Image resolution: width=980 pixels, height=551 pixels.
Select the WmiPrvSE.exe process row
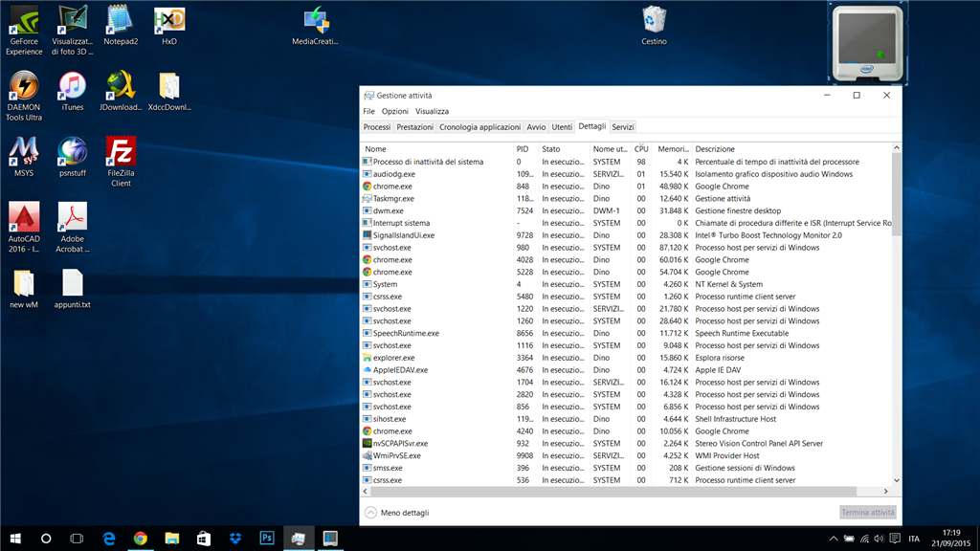point(627,455)
